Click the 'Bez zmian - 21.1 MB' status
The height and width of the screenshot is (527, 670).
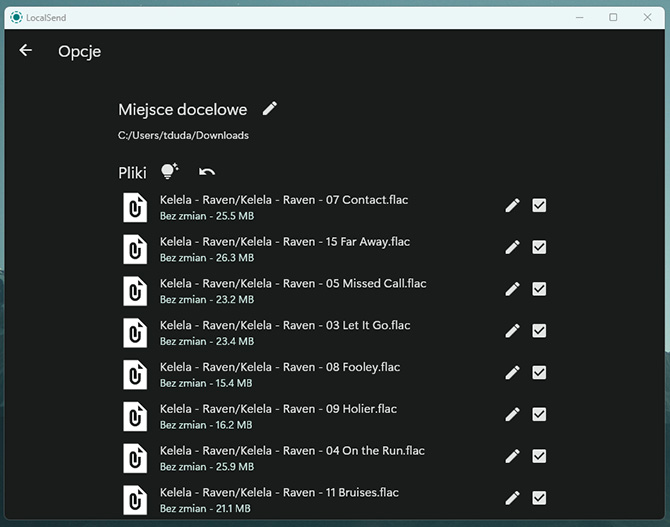(x=205, y=509)
